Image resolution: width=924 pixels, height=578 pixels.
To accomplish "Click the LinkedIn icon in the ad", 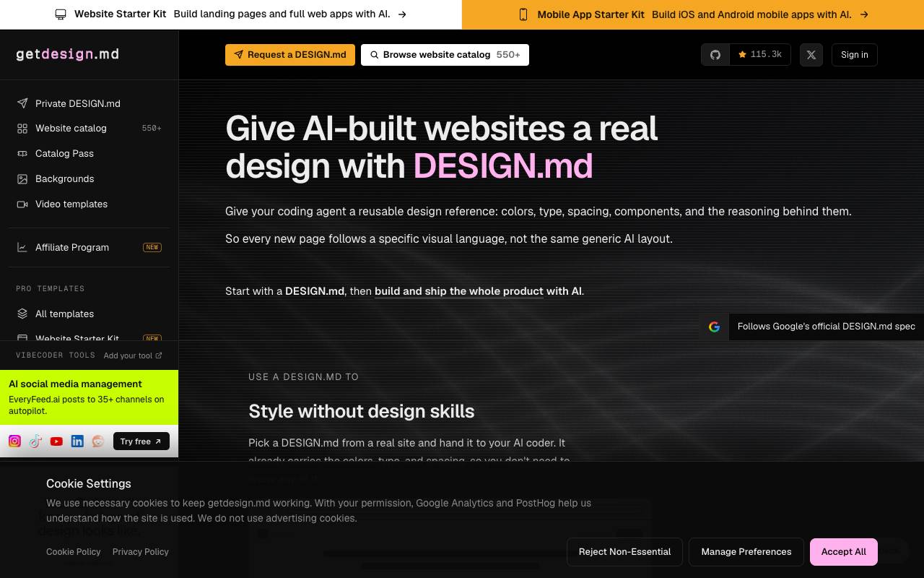I will [77, 441].
